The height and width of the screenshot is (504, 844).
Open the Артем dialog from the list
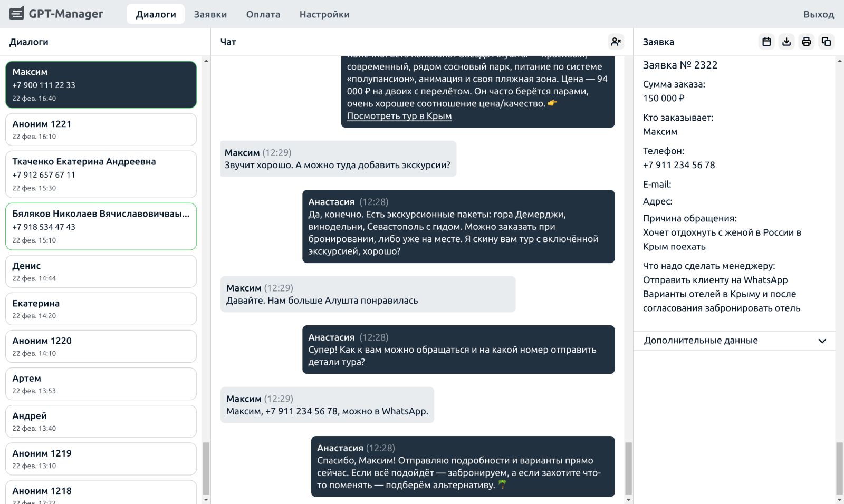coord(101,384)
